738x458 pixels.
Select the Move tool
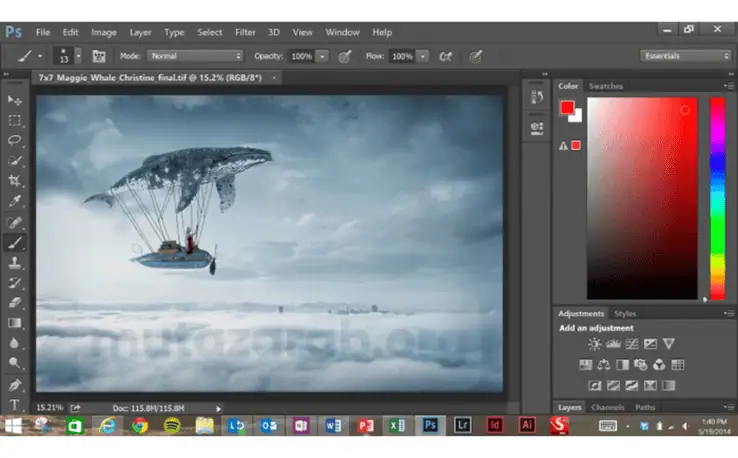coord(15,100)
